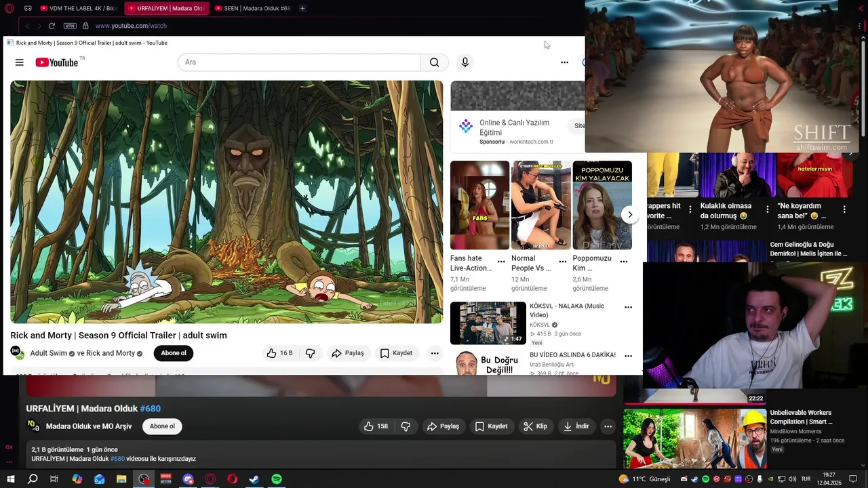Screen dimensions: 868x488
Task: Switch to VDM THE LABEL 4K tab
Action: pyautogui.click(x=79, y=8)
